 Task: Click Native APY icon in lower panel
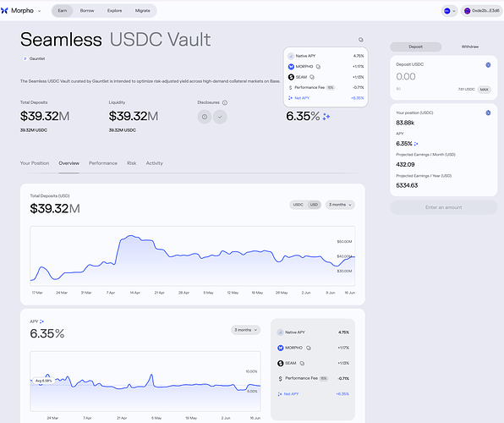280,332
